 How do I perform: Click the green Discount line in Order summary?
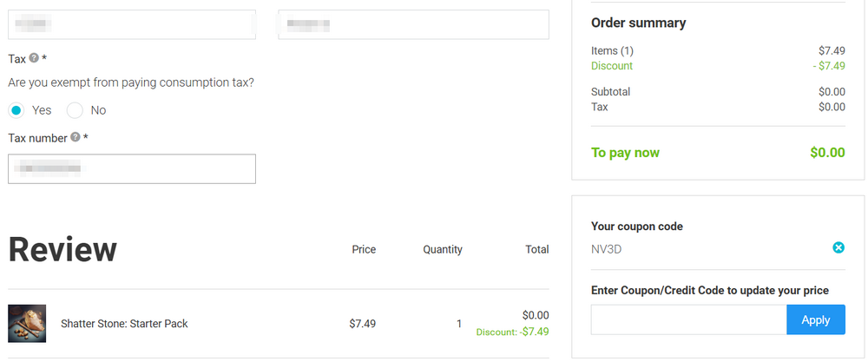(x=612, y=66)
